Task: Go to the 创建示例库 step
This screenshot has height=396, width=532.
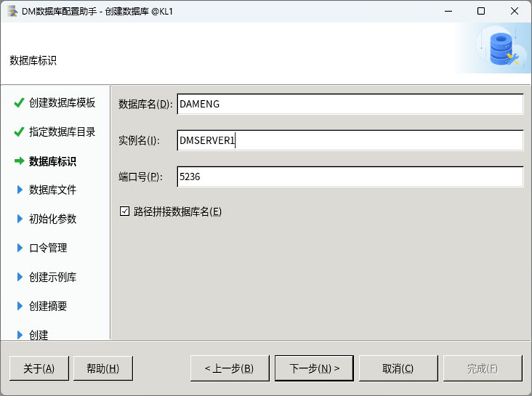Action: pos(53,278)
